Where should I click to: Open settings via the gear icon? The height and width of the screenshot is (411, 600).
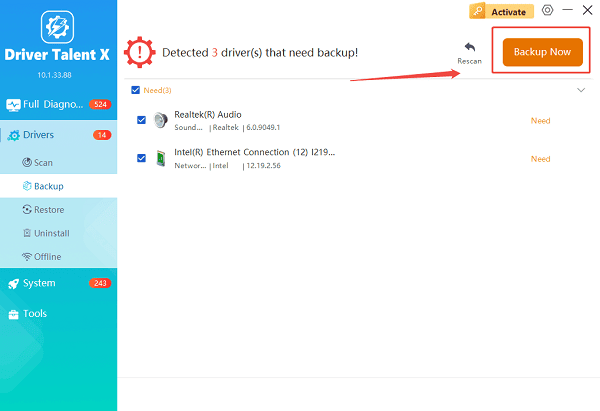tap(547, 10)
